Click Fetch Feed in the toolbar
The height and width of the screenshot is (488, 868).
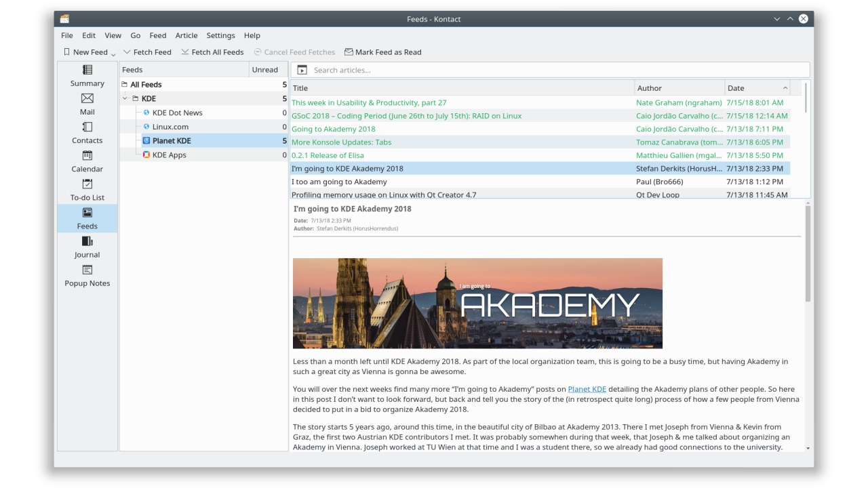(x=147, y=52)
